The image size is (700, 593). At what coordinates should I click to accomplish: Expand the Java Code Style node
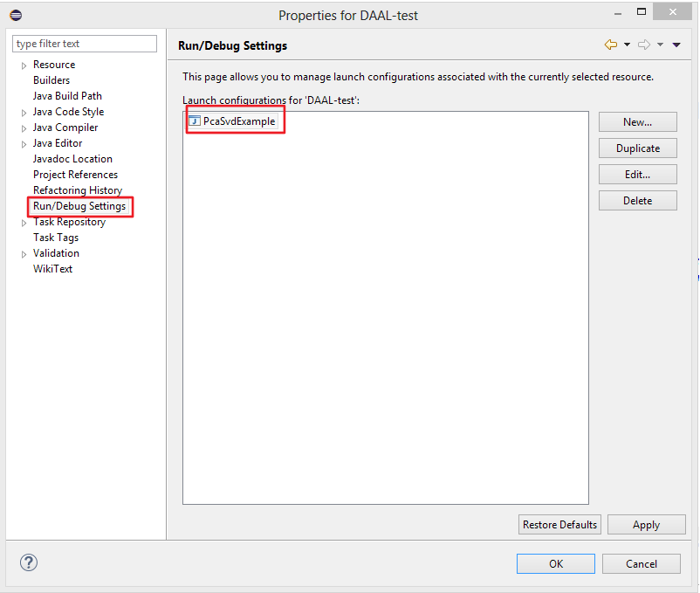click(24, 113)
